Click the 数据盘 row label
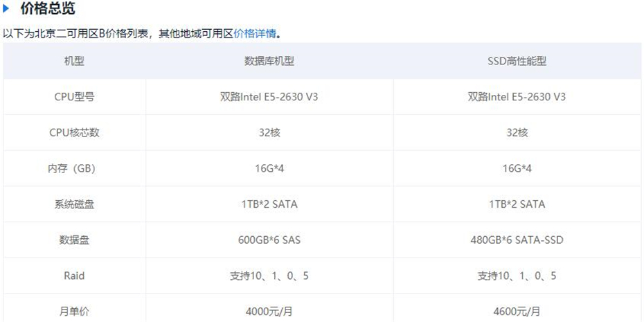Viewport: 644px width, 322px height. pos(74,240)
